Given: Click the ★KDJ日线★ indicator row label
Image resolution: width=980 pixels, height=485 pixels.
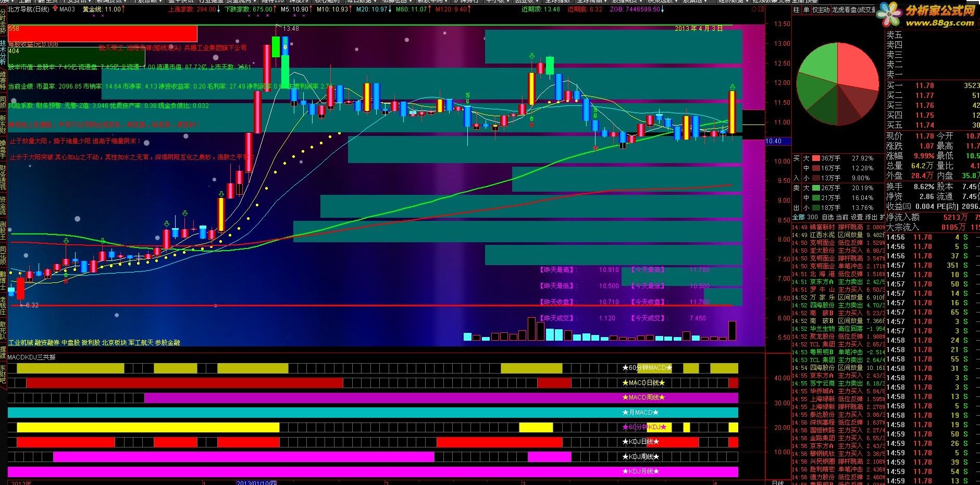Looking at the screenshot, I should 640,442.
